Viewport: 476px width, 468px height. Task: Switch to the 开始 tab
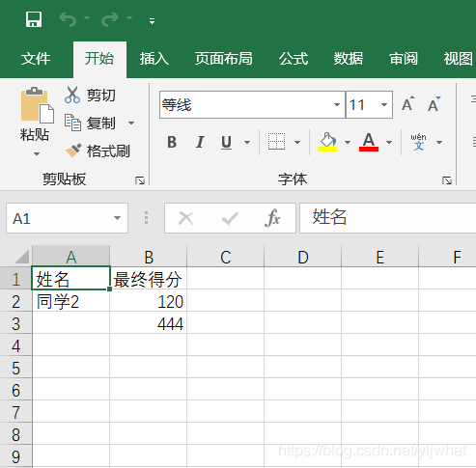(99, 59)
